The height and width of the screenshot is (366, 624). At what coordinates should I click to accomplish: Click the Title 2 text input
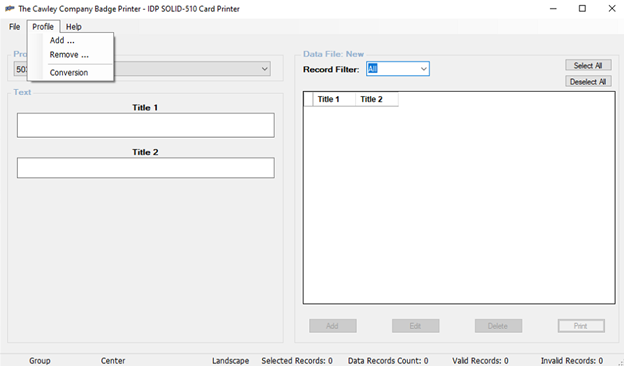146,167
